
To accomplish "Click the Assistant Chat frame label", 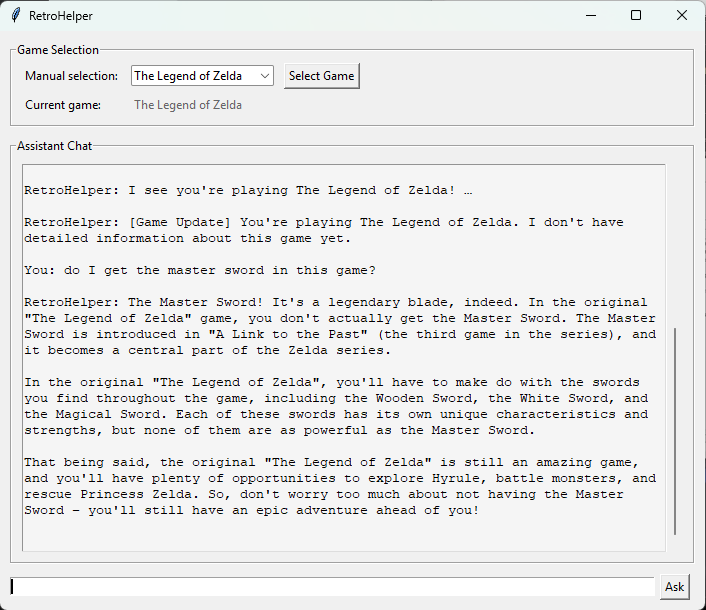I will [54, 146].
